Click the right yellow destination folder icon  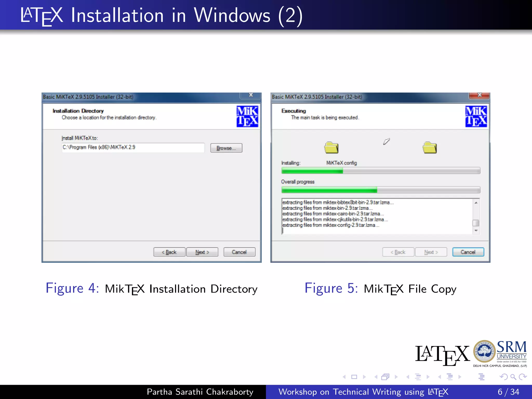430,147
